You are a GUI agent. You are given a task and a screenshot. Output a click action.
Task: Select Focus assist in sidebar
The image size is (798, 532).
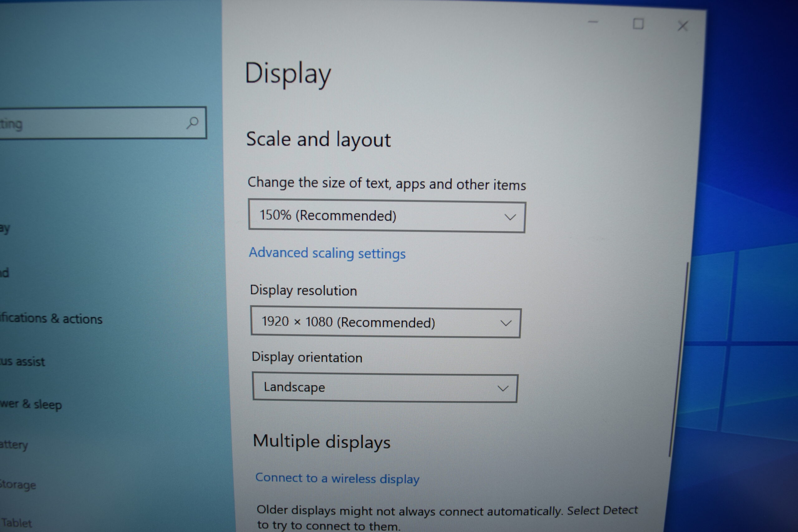(x=22, y=361)
